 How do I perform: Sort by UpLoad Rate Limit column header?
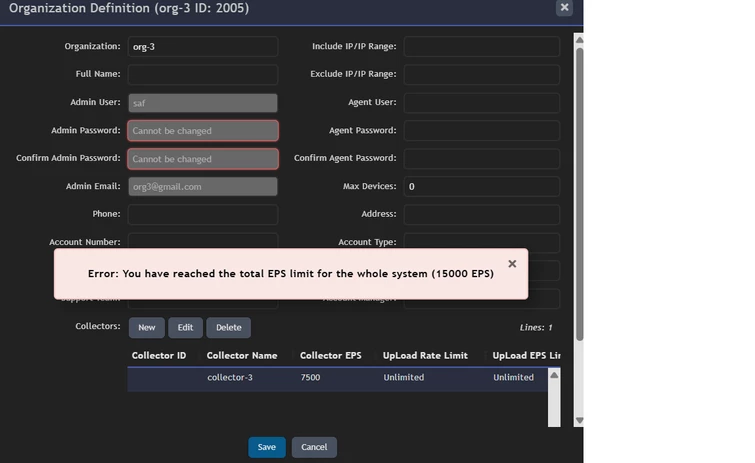425,356
